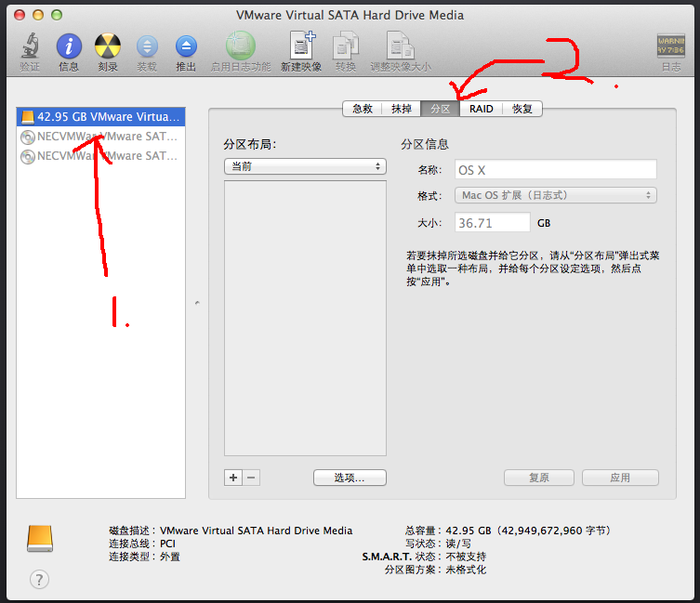
Task: Click the 写状态 读/写 text
Action: 438,544
